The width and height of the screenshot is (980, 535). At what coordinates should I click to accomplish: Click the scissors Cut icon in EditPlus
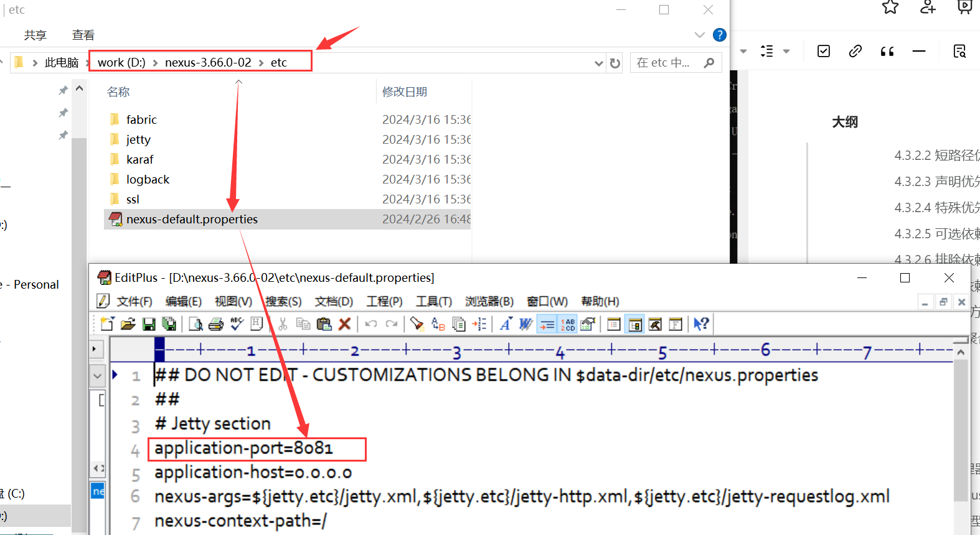pyautogui.click(x=283, y=324)
